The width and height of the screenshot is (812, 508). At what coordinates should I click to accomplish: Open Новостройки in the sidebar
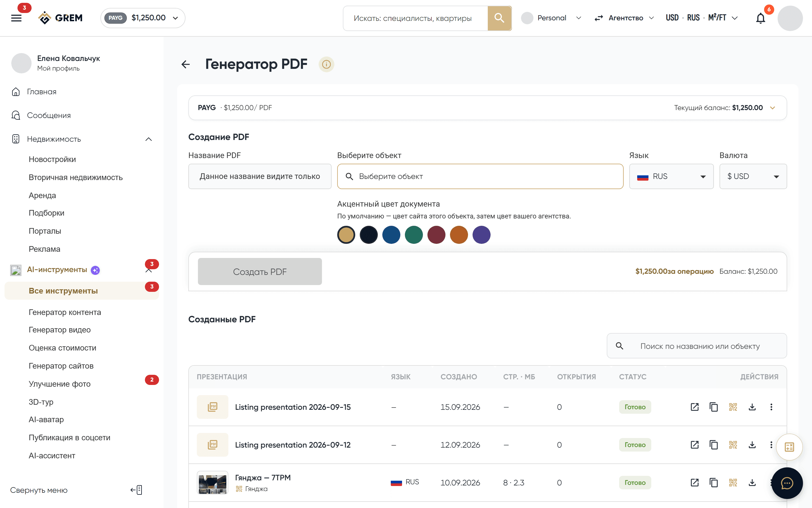point(52,159)
